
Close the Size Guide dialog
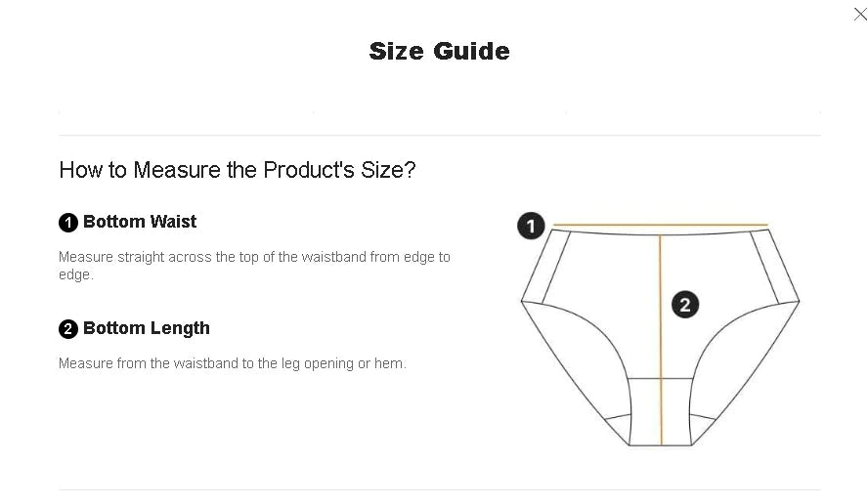click(x=860, y=14)
